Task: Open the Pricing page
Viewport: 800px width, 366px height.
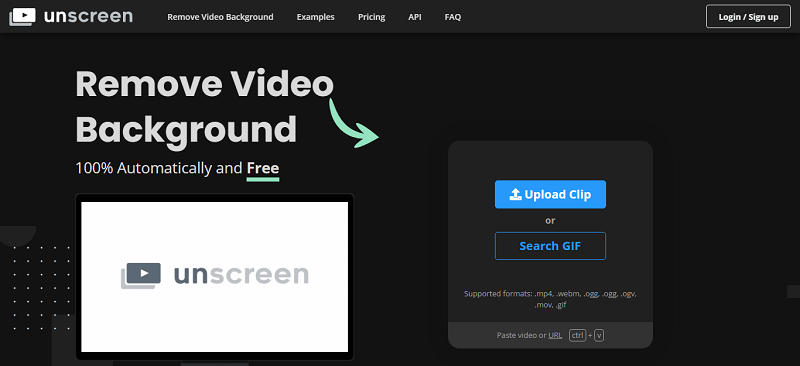Action: 371,17
